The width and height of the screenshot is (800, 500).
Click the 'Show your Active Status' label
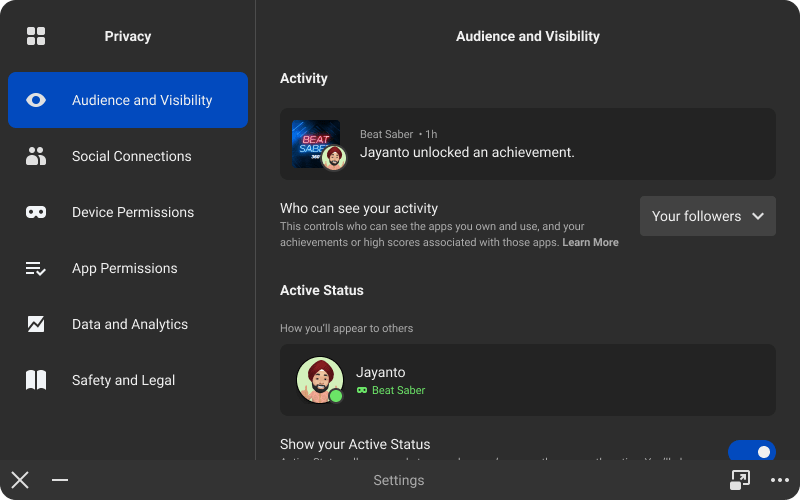355,444
